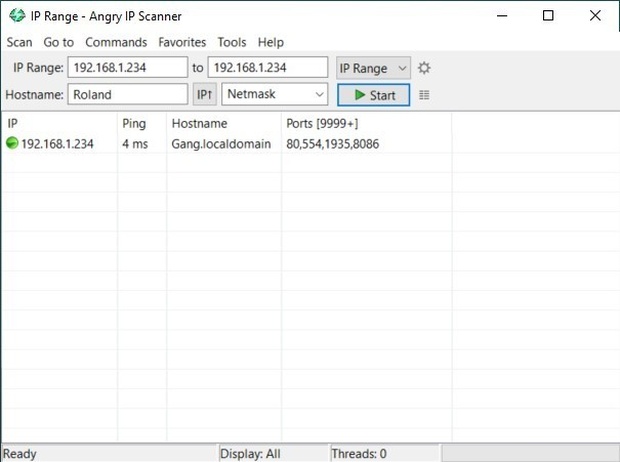Screen dimensions: 620x462
Task: Click the starting IP address field
Action: [127, 67]
